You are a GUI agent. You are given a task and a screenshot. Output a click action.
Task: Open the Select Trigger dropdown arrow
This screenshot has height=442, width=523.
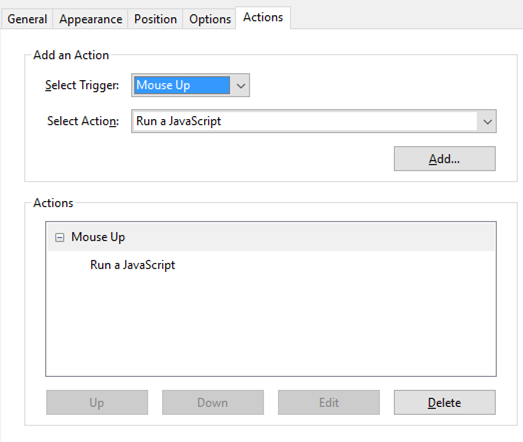240,85
